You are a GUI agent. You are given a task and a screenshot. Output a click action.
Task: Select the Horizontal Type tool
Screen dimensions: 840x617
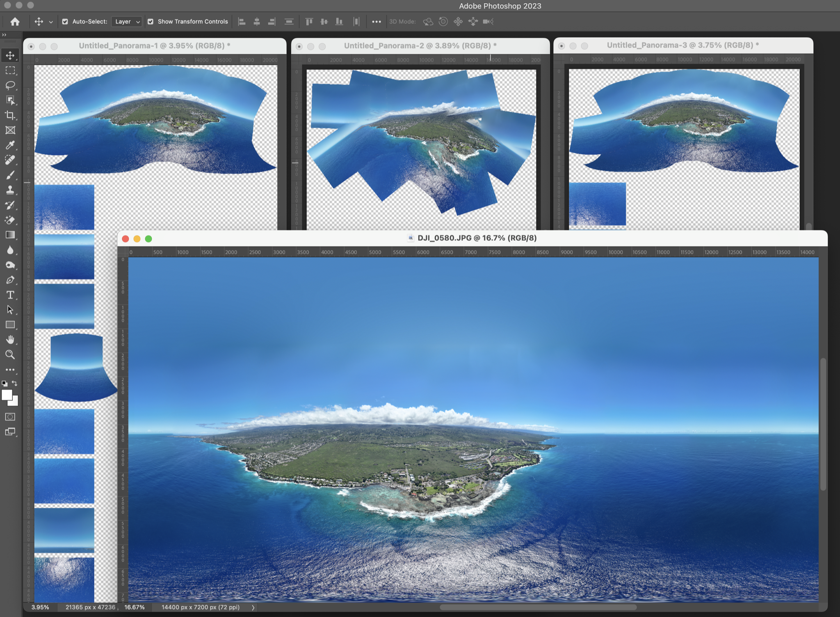pyautogui.click(x=10, y=295)
